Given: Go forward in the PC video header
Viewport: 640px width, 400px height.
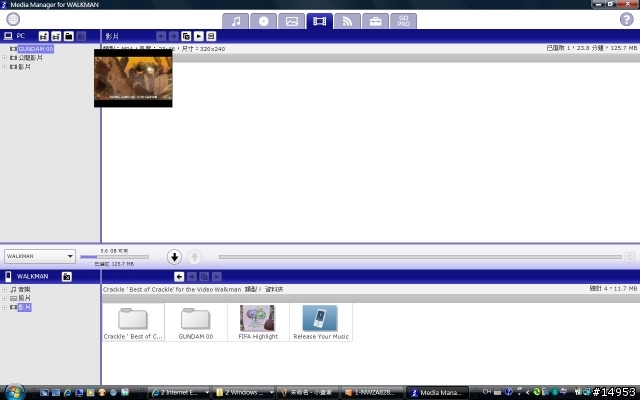Looking at the screenshot, I should coord(173,36).
